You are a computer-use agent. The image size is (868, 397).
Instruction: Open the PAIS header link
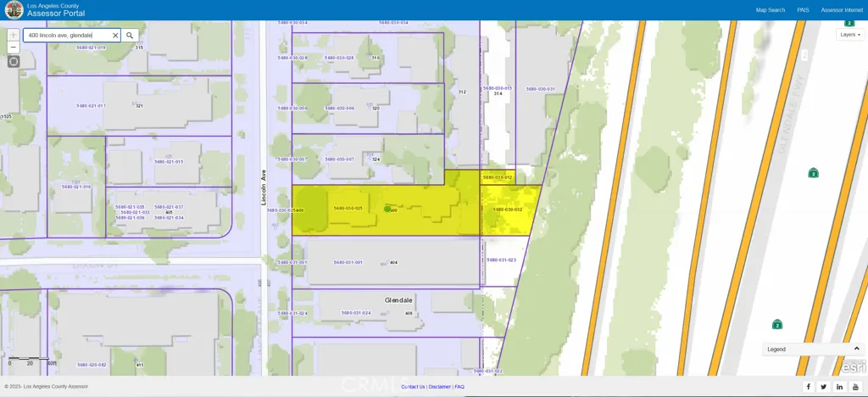[x=803, y=10]
